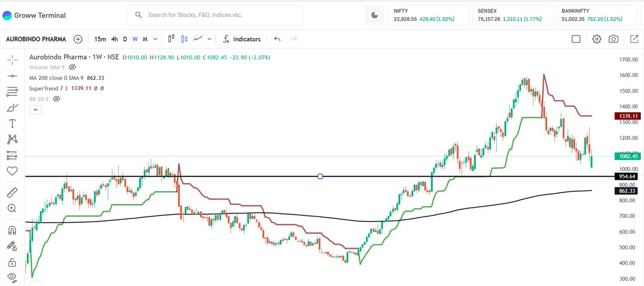Screen dimensions: 644x286
Task: Select the brush drawing tool
Action: point(12,107)
